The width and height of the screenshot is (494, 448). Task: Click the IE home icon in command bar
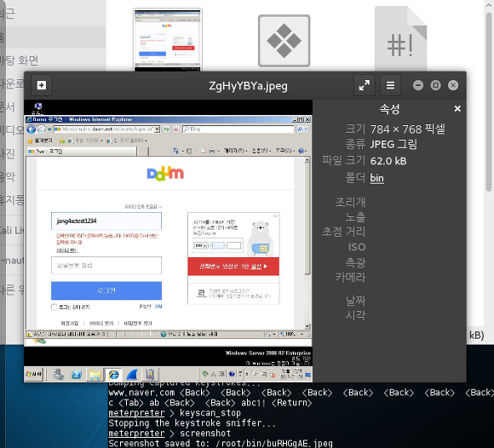tap(175, 151)
